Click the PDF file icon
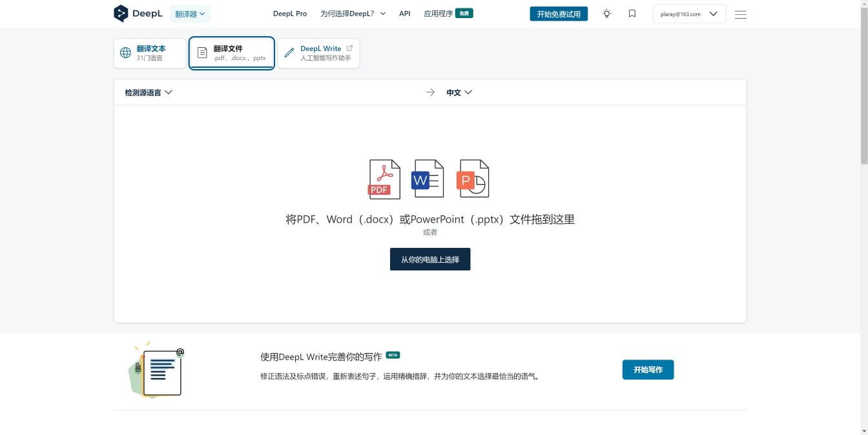 [384, 179]
